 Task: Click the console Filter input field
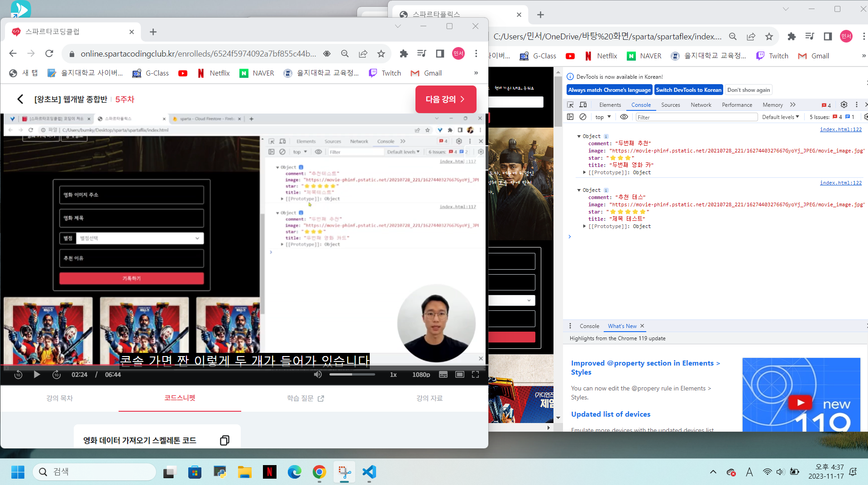coord(696,117)
